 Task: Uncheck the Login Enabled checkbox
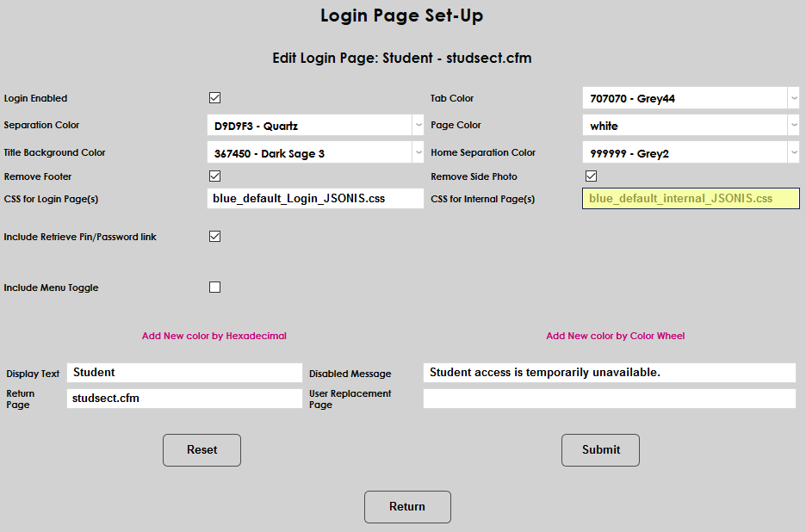click(215, 97)
